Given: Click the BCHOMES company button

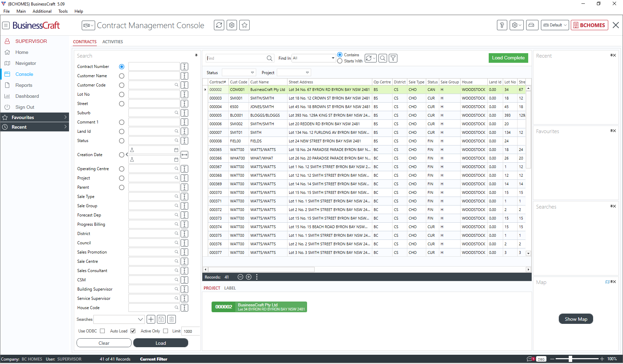Looking at the screenshot, I should coord(589,25).
